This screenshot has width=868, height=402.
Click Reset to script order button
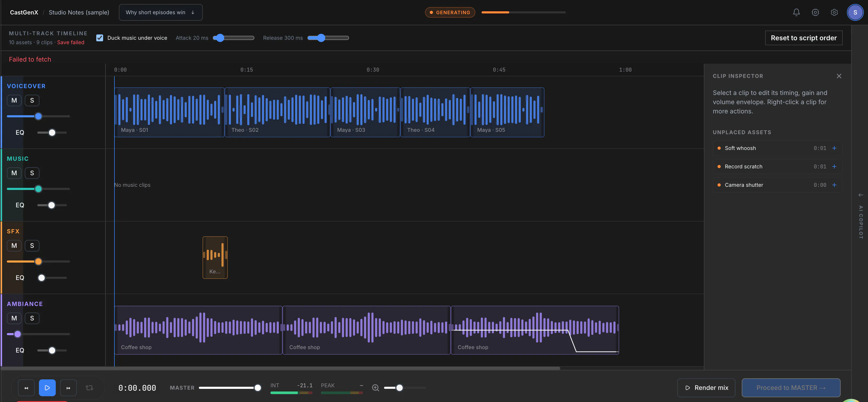click(804, 38)
